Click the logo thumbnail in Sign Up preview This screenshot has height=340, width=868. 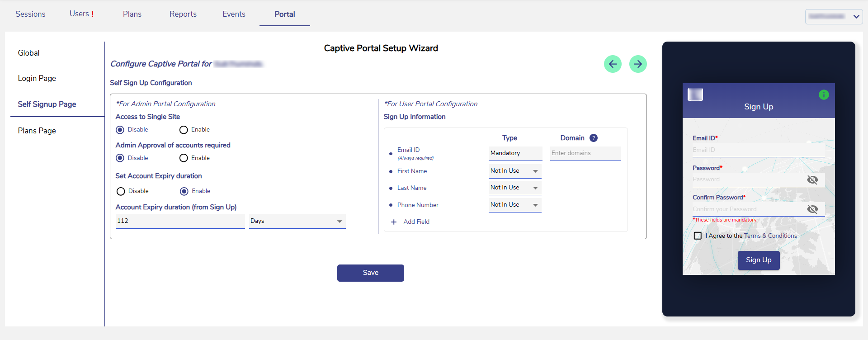(x=695, y=94)
